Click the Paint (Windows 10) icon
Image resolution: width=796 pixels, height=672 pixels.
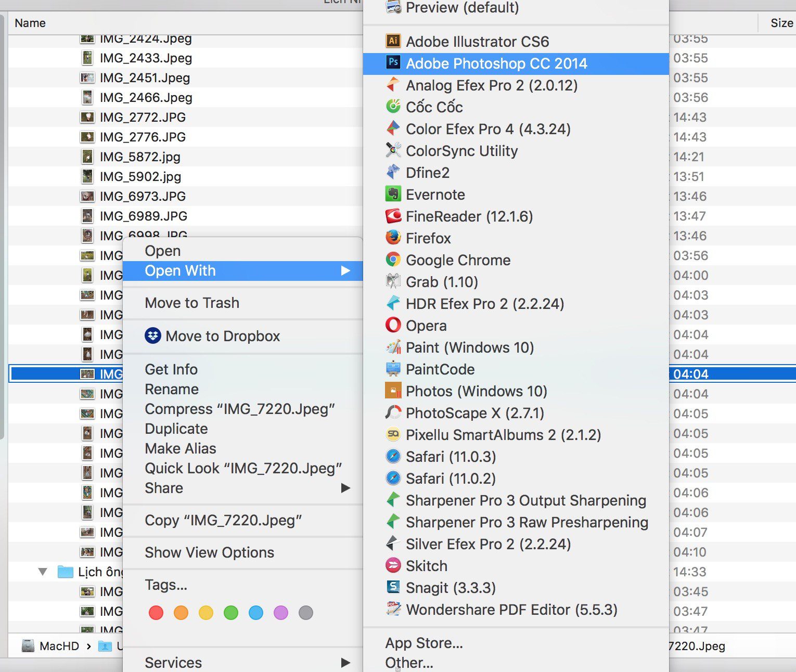coord(393,346)
